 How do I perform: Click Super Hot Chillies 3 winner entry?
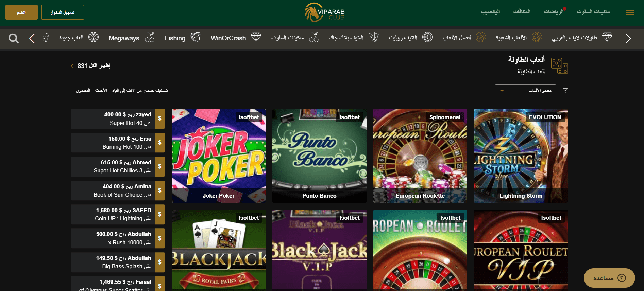118,166
